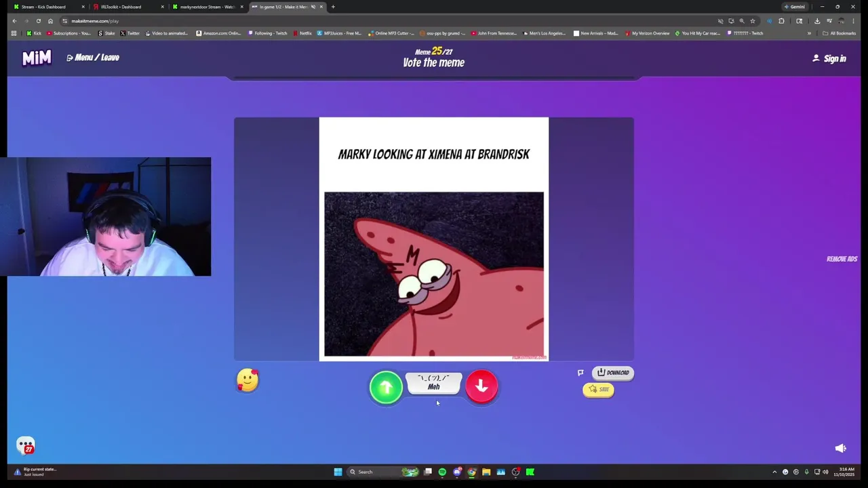Viewport: 868px width, 488px height.
Task: Report the meme with the flag icon
Action: (x=580, y=373)
